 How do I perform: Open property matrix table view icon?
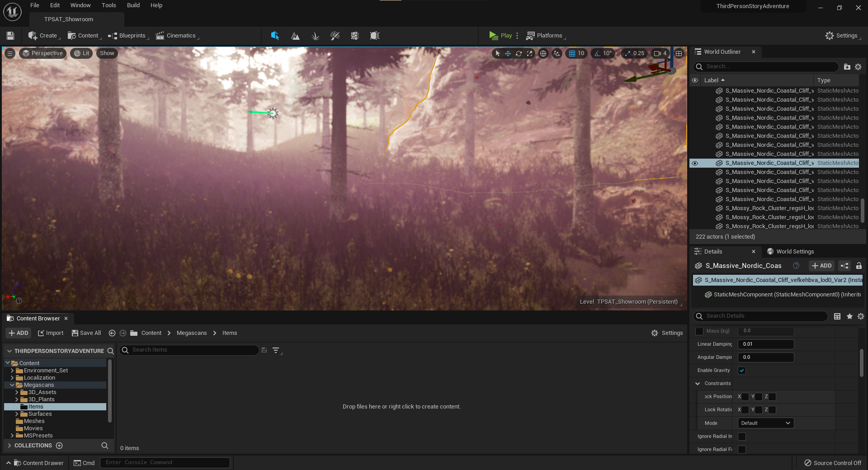point(837,316)
